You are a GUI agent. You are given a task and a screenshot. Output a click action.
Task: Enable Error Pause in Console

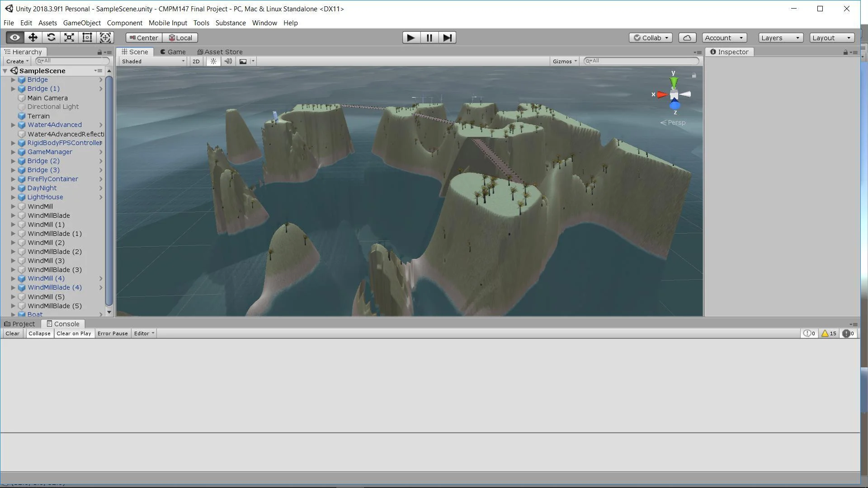click(113, 333)
